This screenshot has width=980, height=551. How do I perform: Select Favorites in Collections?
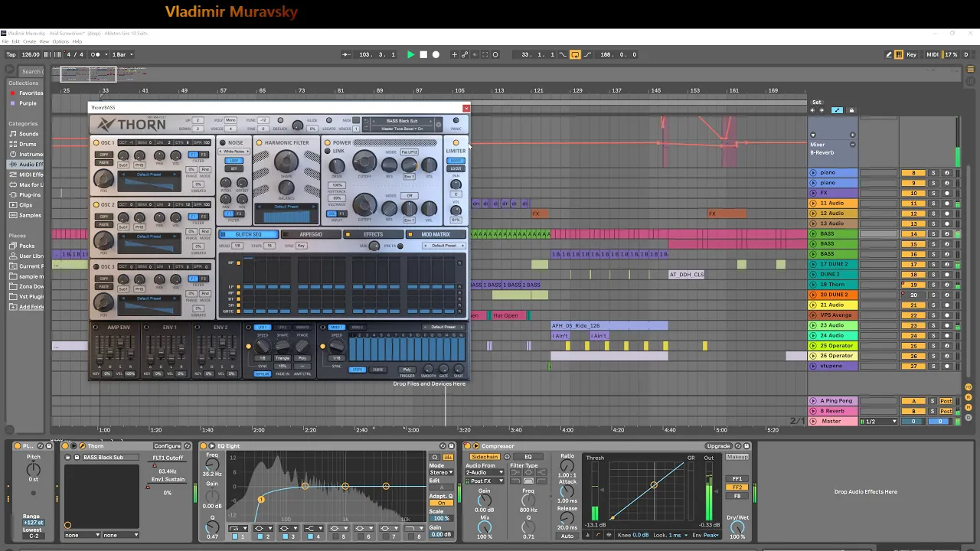[x=31, y=93]
